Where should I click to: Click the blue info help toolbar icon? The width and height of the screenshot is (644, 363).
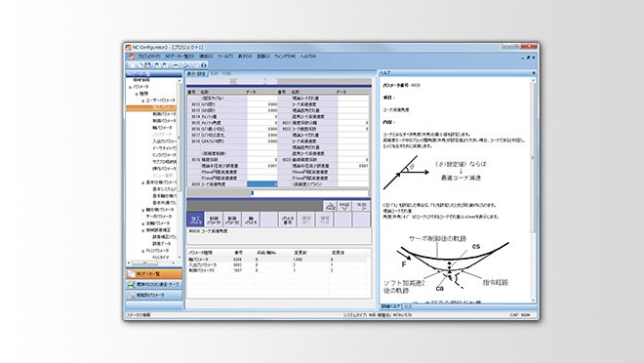[204, 64]
